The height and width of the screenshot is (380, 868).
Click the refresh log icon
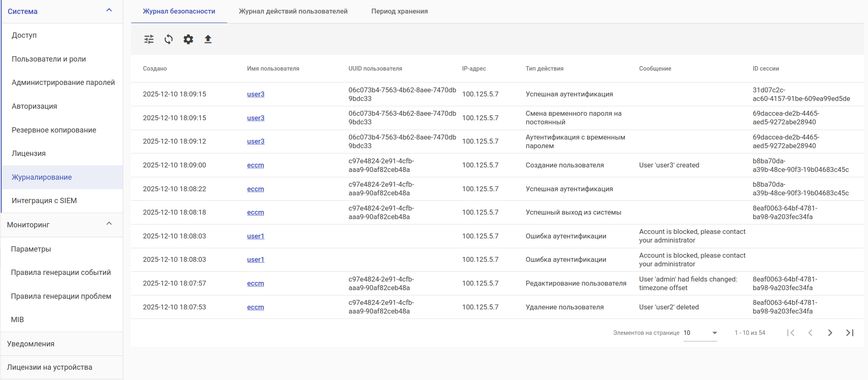168,39
